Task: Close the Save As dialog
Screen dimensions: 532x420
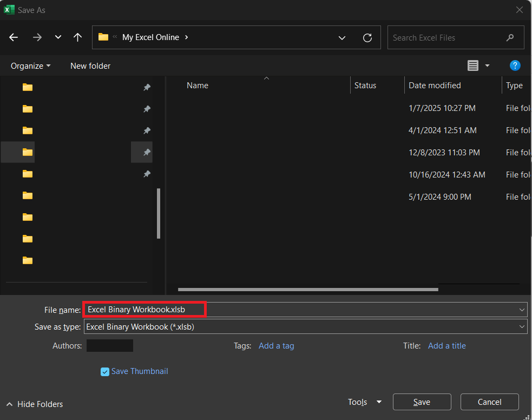Action: click(519, 10)
